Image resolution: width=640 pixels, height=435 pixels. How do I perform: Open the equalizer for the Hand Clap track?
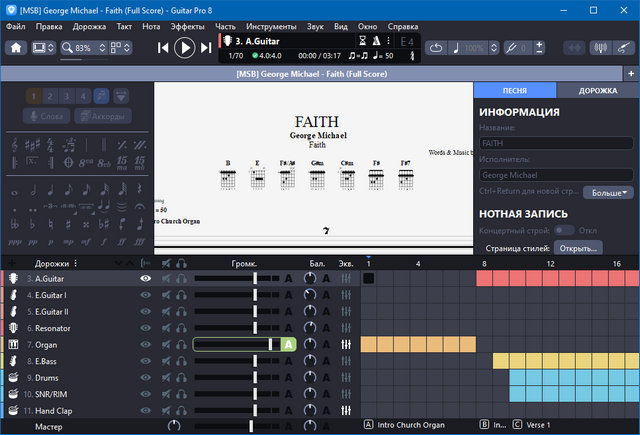pyautogui.click(x=346, y=411)
